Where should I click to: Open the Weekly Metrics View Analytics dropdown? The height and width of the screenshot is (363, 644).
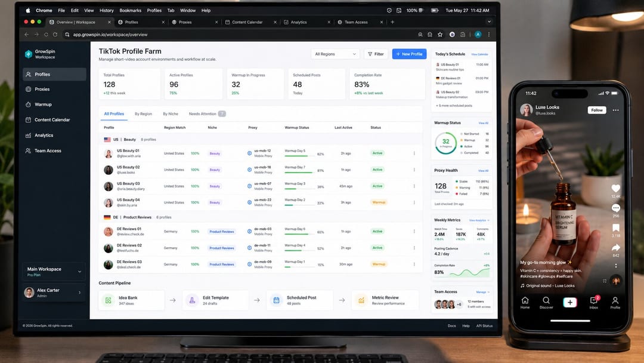tap(479, 220)
